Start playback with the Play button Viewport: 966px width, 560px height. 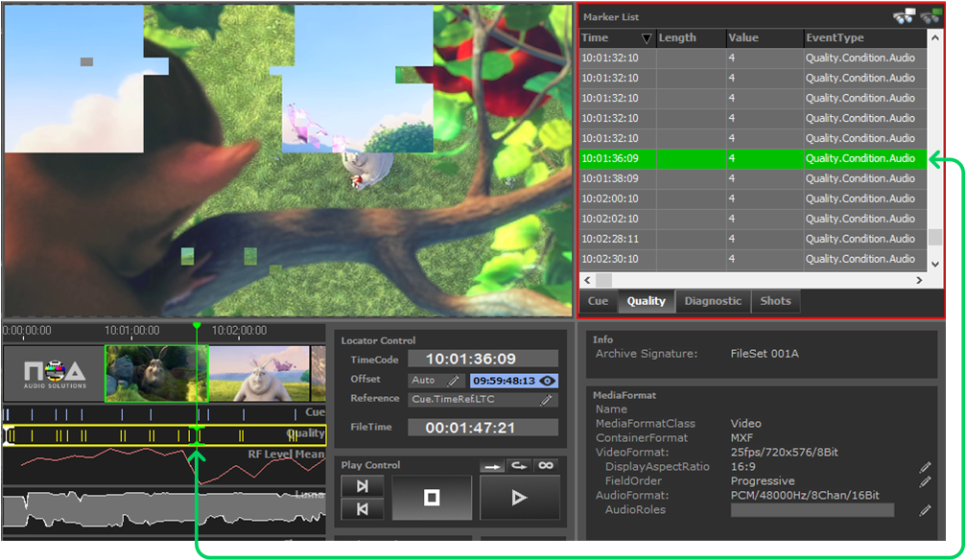pyautogui.click(x=519, y=497)
